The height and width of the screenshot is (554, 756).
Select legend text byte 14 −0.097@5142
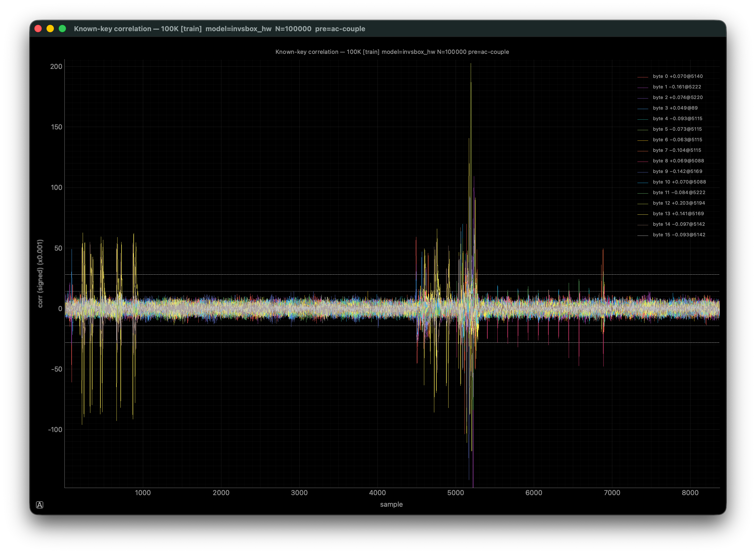pos(679,224)
